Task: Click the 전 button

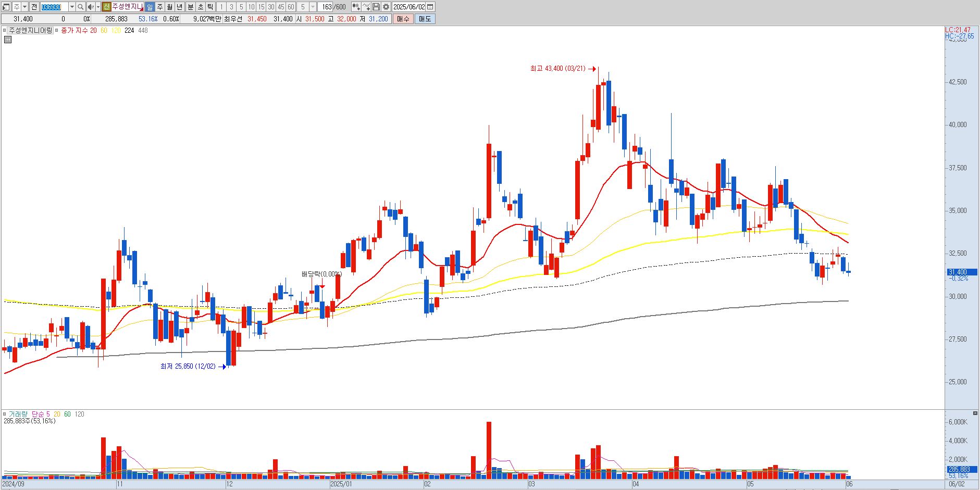Action: pos(34,7)
